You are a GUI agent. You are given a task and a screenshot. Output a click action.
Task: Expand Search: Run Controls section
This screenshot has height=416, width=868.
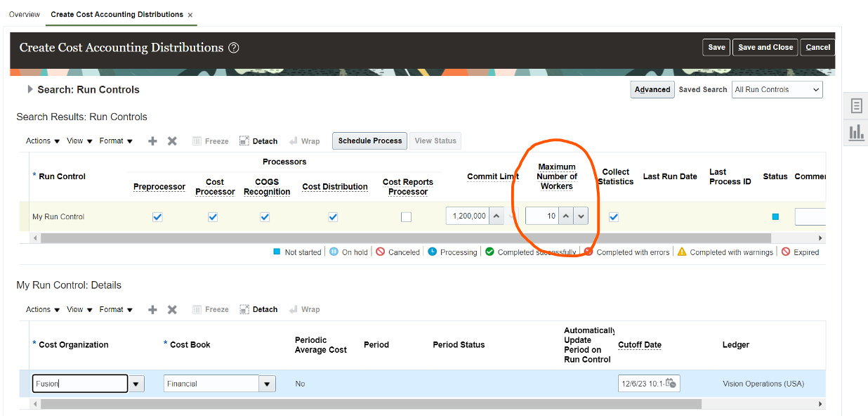pyautogui.click(x=30, y=89)
